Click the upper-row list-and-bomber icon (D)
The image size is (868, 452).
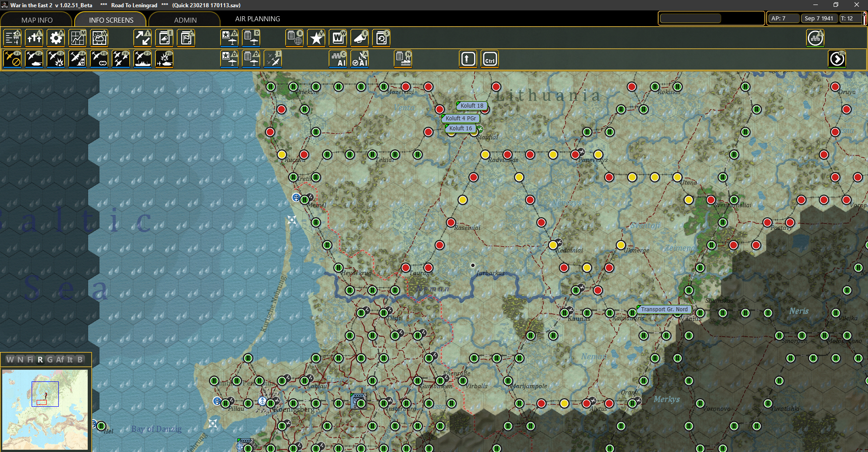251,38
